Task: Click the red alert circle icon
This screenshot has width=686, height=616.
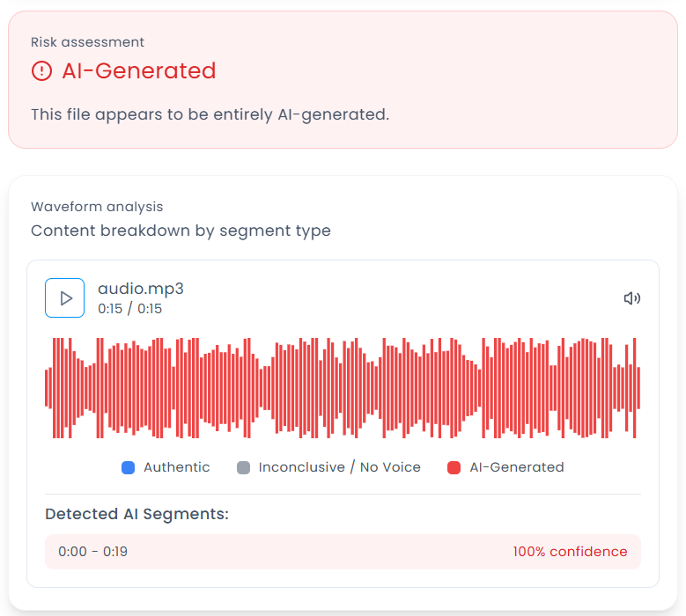Action: pyautogui.click(x=41, y=71)
